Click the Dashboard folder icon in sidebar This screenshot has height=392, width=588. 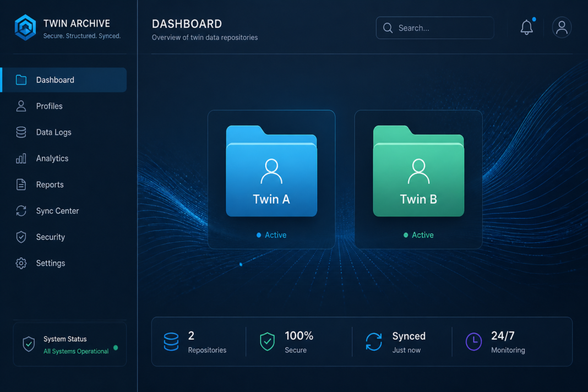[x=21, y=80]
